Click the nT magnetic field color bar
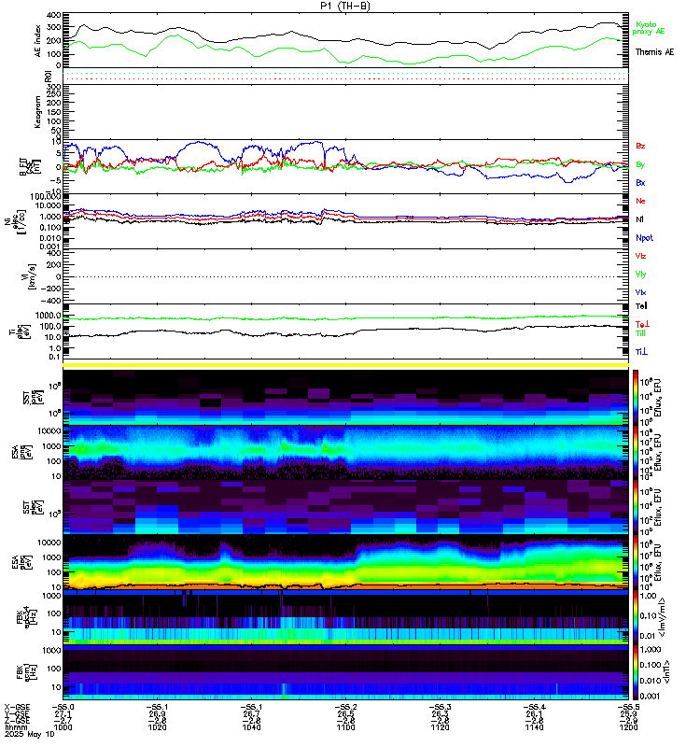700x747 pixels. pyautogui.click(x=636, y=672)
